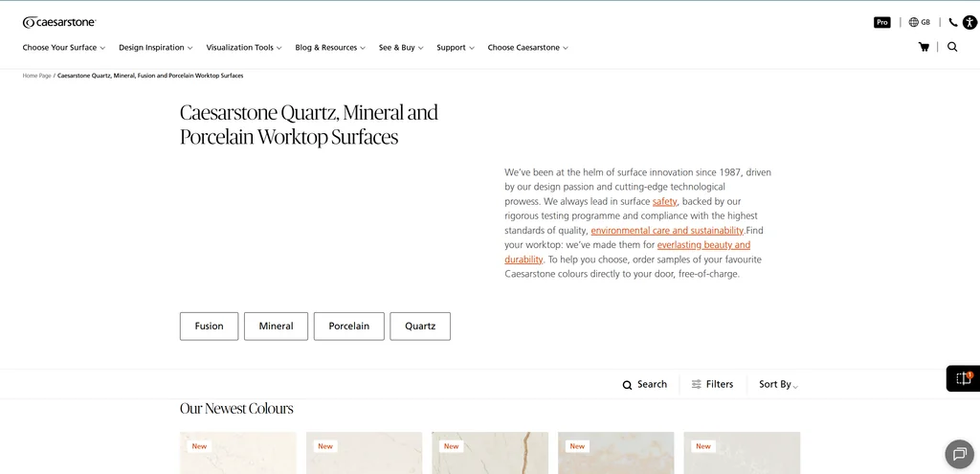Click the magnifier icon in the header
The image size is (980, 474).
(952, 47)
